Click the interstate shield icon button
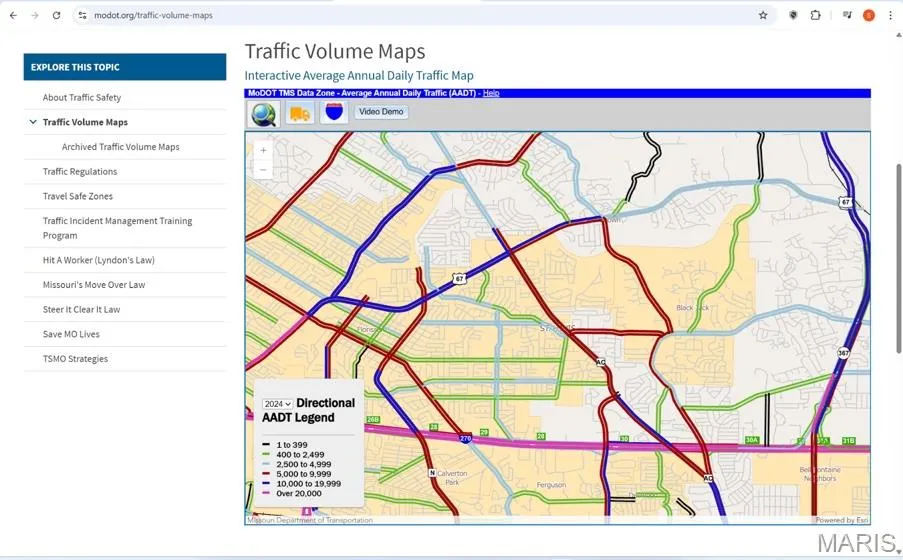903x560 pixels. (334, 112)
